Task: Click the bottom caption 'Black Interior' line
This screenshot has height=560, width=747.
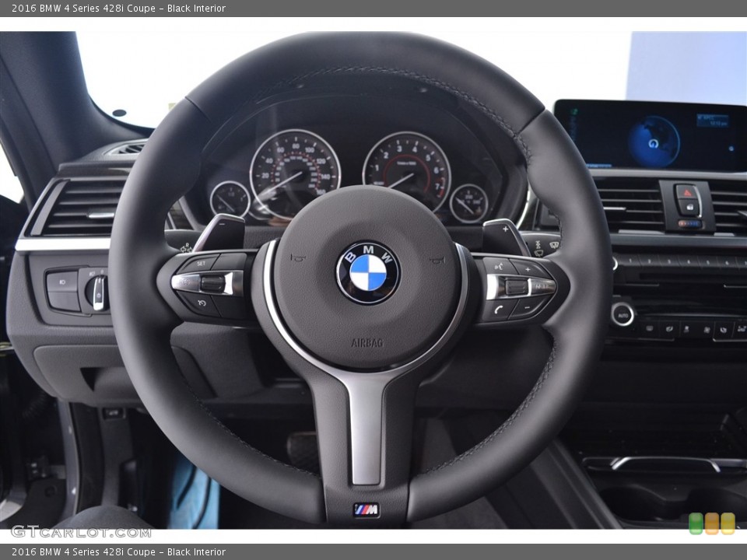Action: (x=196, y=552)
